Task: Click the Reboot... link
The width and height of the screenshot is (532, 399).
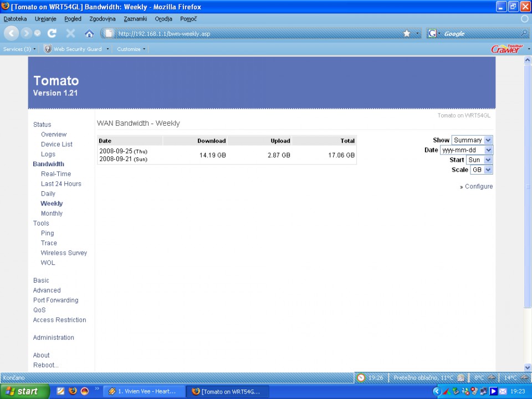Action: pos(46,365)
